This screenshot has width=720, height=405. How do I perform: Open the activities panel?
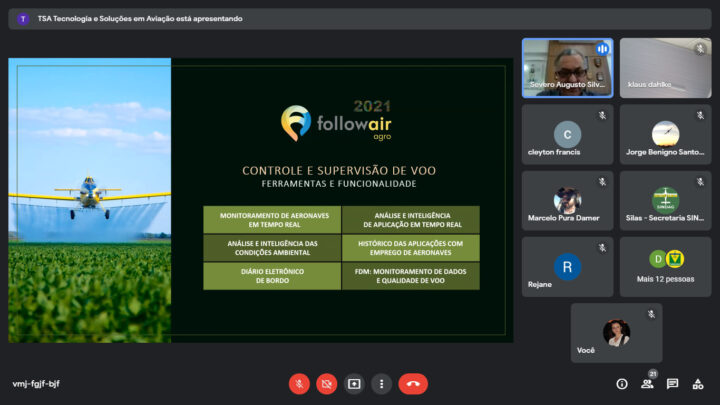pyautogui.click(x=698, y=383)
